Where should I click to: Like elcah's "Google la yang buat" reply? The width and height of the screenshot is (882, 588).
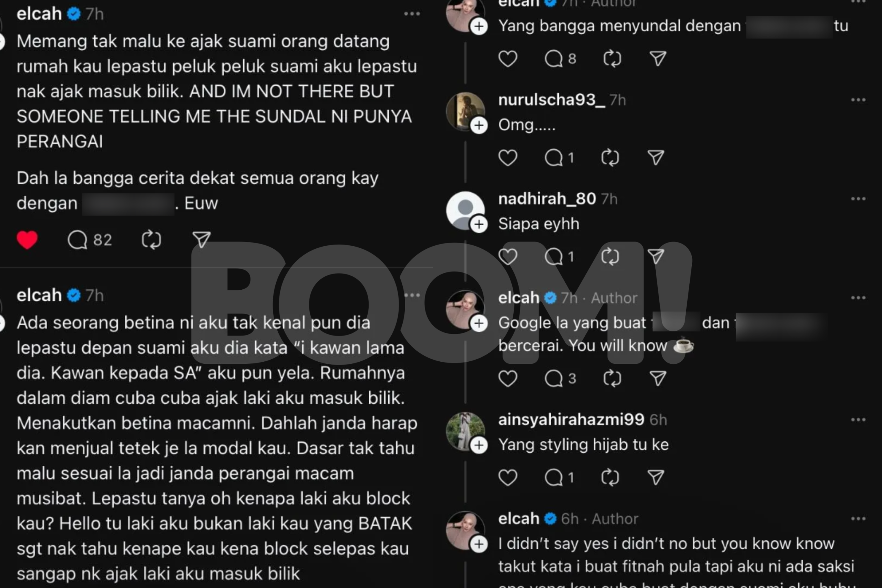coord(508,378)
